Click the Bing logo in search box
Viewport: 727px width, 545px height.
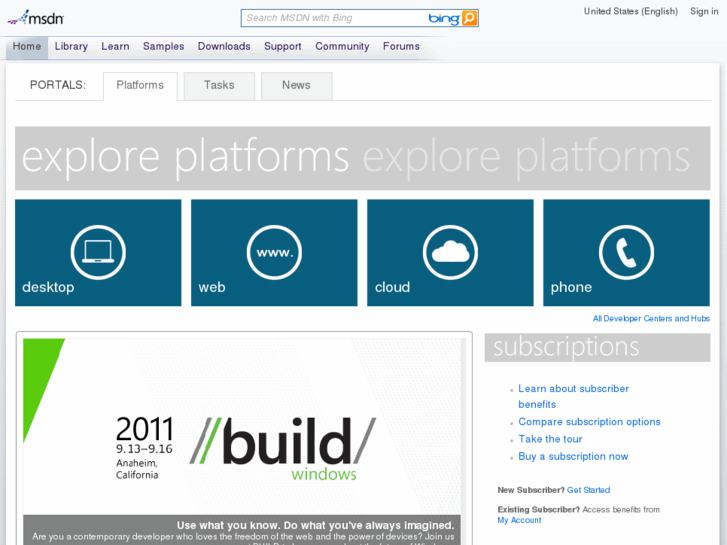pyautogui.click(x=444, y=18)
